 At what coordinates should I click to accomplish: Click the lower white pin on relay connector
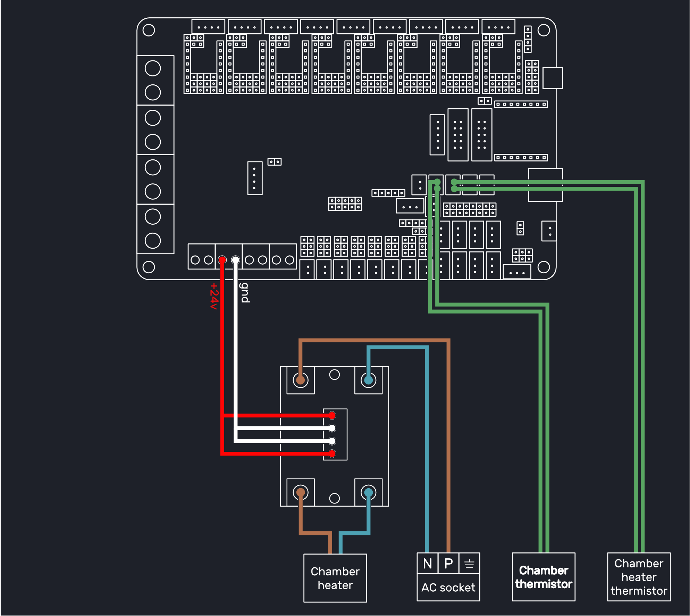click(x=332, y=441)
